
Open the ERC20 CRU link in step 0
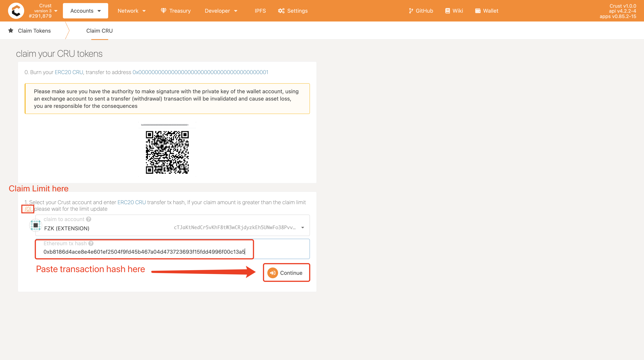(x=69, y=72)
